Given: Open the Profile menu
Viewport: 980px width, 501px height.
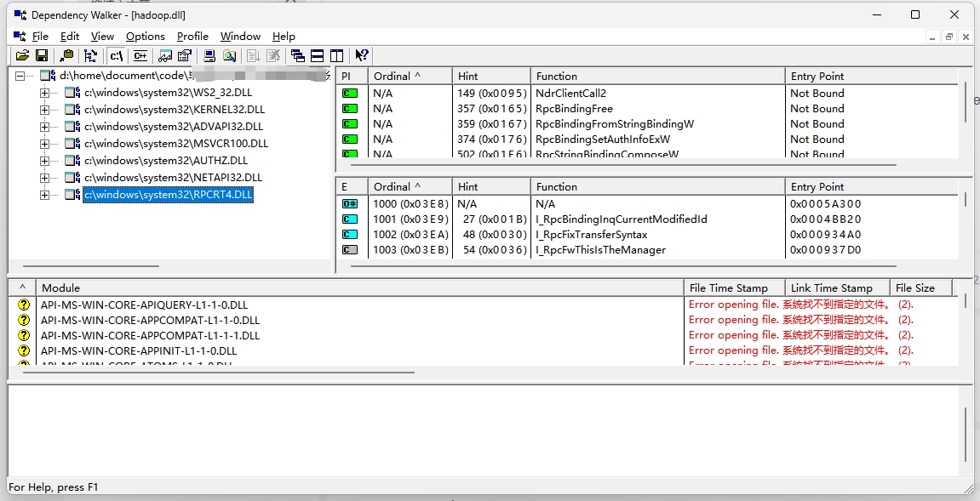Looking at the screenshot, I should point(192,37).
